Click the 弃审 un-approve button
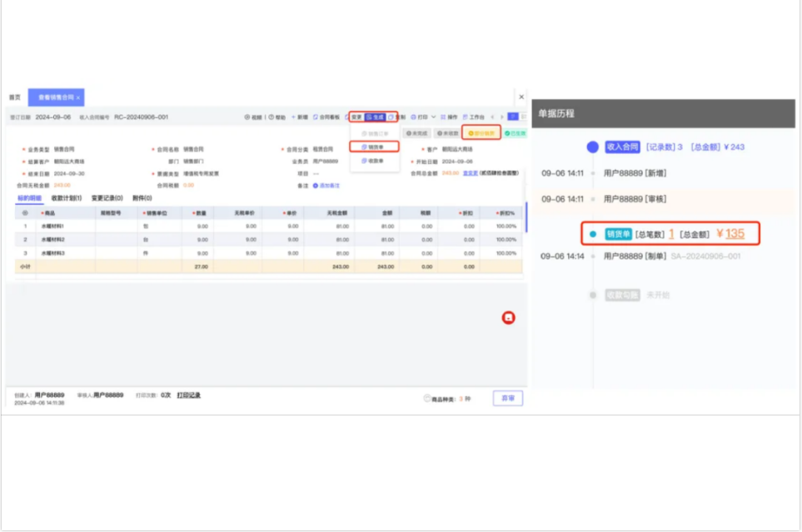The width and height of the screenshot is (802, 532). pyautogui.click(x=508, y=398)
